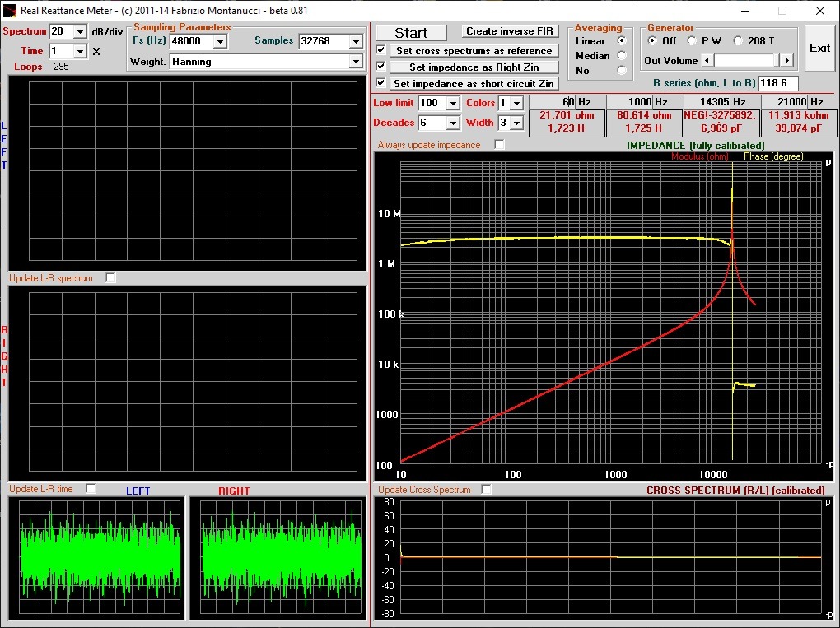
Task: Enable Update Cross Spectrum checkbox
Action: [x=486, y=490]
